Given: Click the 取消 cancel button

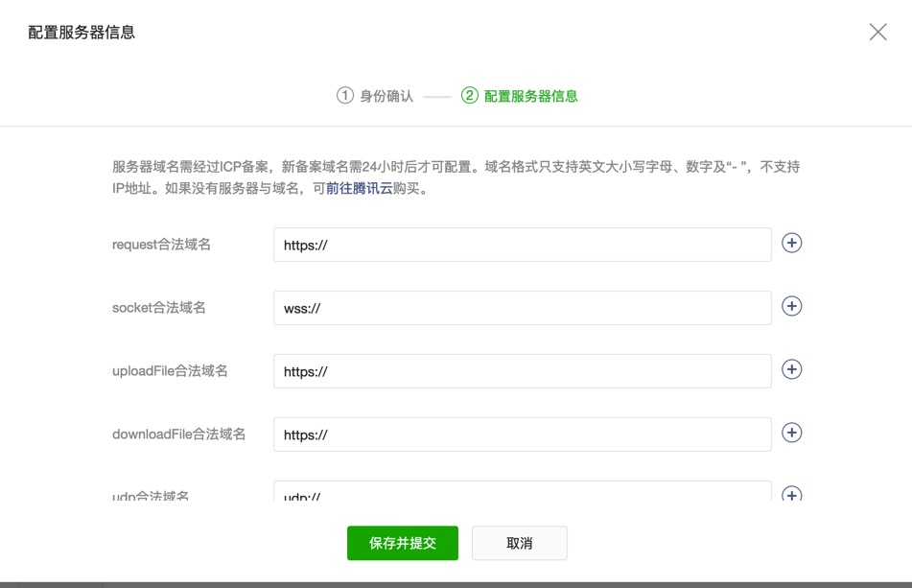Looking at the screenshot, I should pyautogui.click(x=519, y=542).
